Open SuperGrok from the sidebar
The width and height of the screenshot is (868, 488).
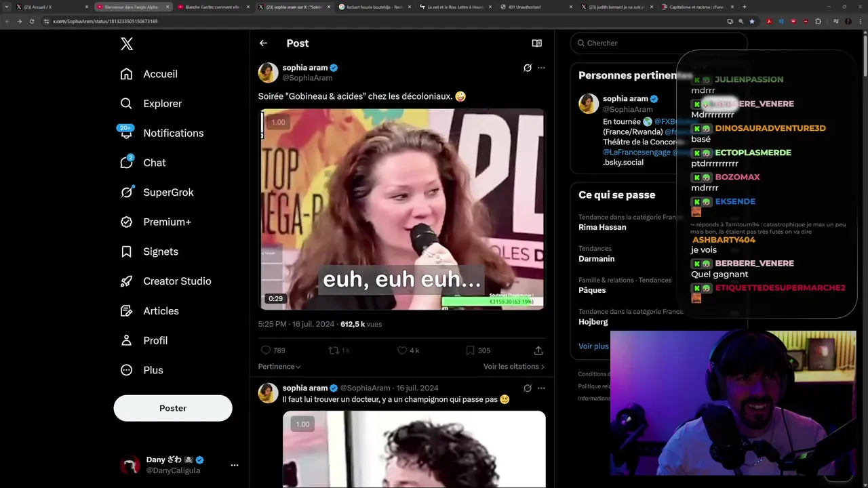point(157,192)
